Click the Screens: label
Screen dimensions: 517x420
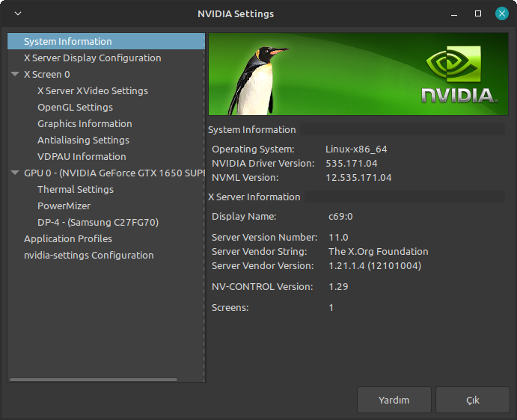230,308
